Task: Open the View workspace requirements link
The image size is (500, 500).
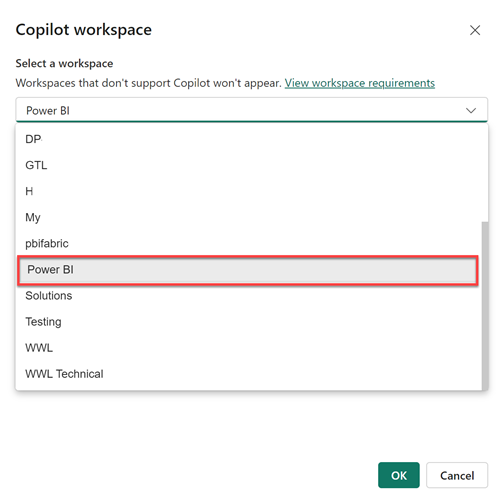Action: tap(360, 83)
